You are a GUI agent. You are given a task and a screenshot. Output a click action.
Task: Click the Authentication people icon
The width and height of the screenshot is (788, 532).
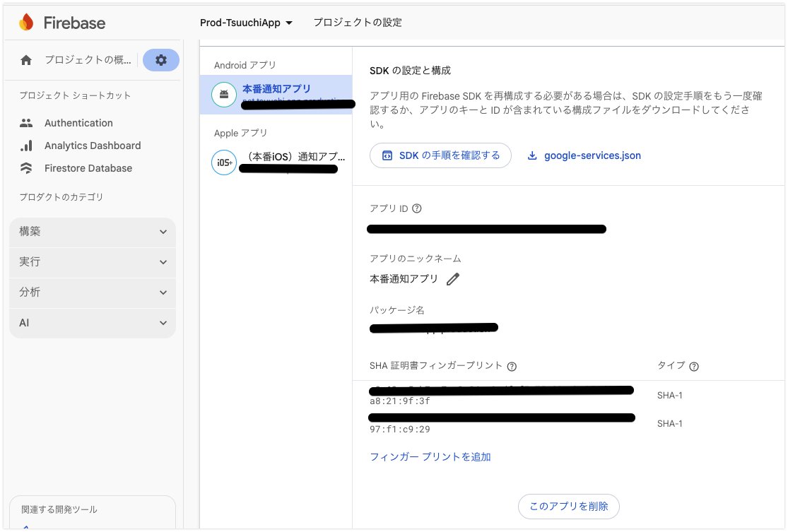click(26, 123)
